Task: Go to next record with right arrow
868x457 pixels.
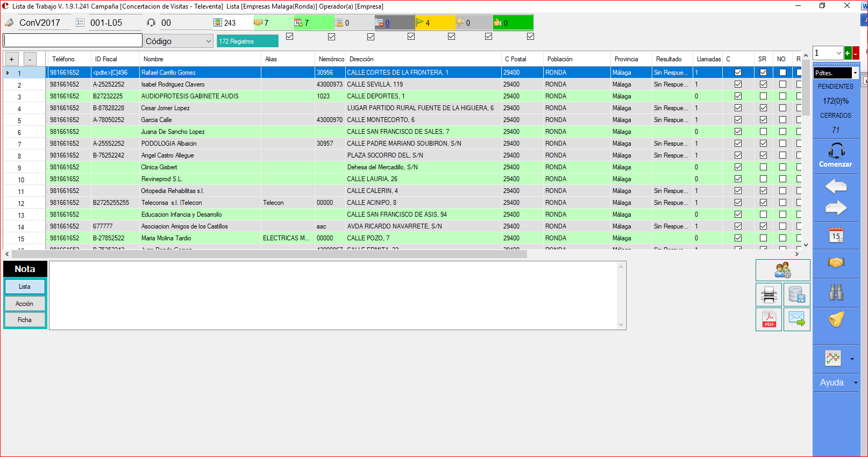Action: click(x=836, y=208)
